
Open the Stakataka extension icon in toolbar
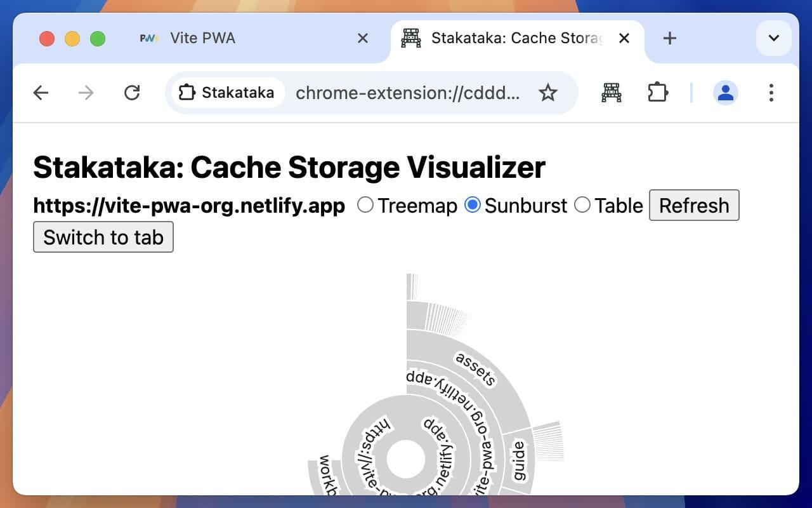(x=611, y=93)
